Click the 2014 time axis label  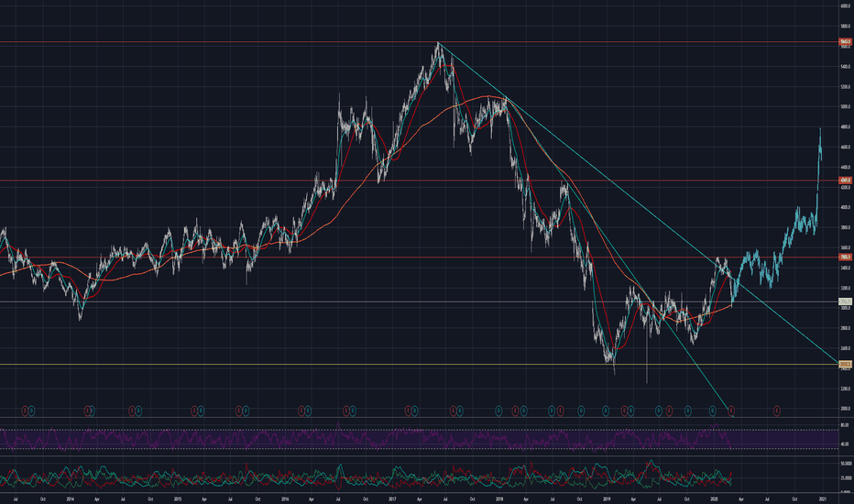pos(70,499)
